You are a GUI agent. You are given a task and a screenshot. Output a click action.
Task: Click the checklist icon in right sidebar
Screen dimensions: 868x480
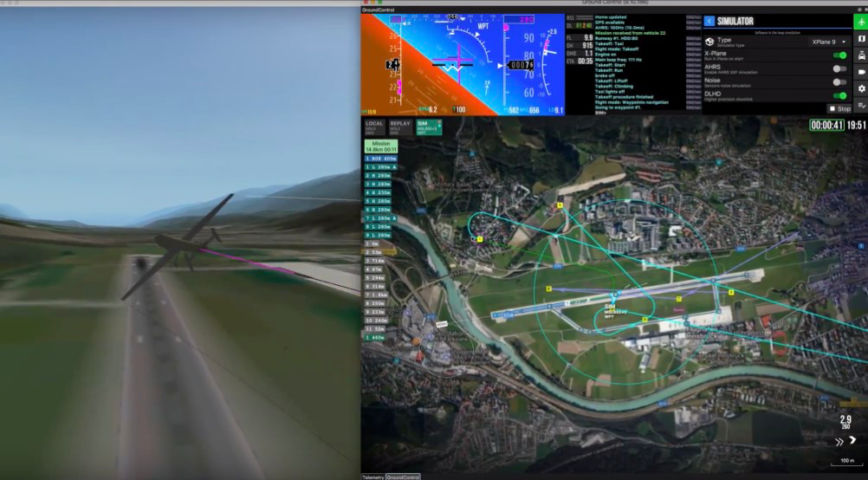click(x=861, y=105)
